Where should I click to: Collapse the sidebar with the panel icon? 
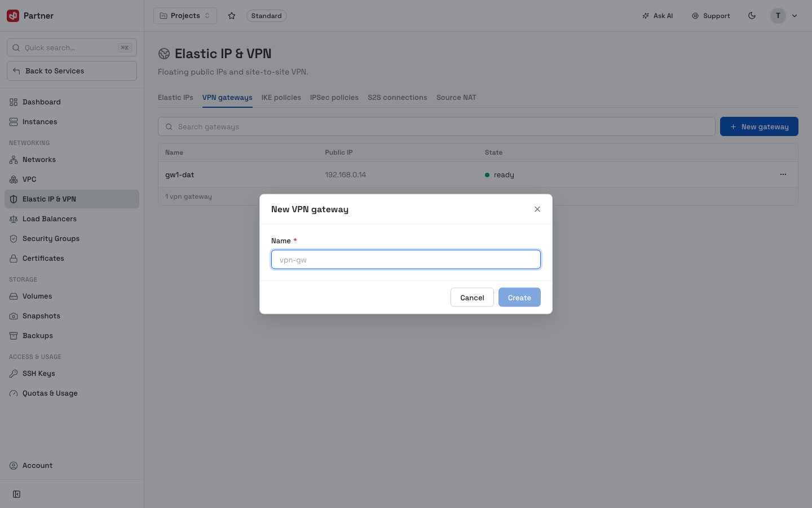tap(17, 494)
